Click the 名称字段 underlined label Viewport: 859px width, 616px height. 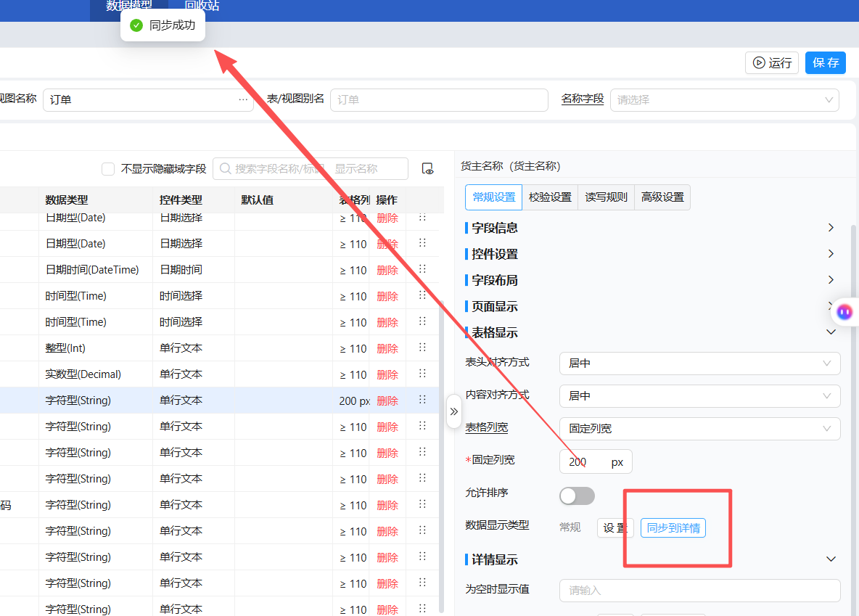pyautogui.click(x=583, y=99)
